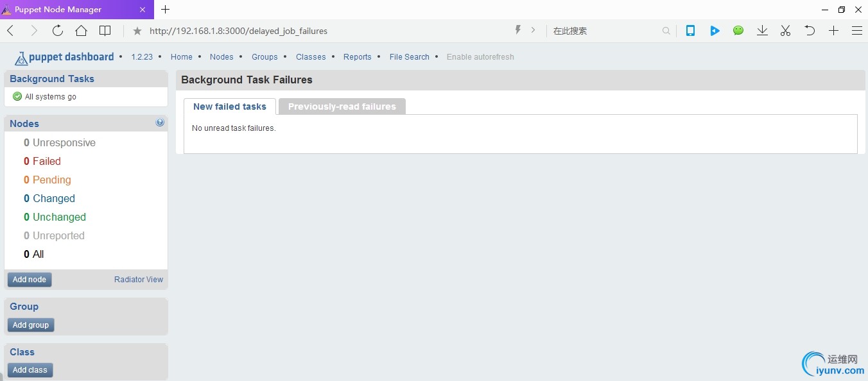
Task: Click the puppet dashboard logo
Action: point(64,58)
